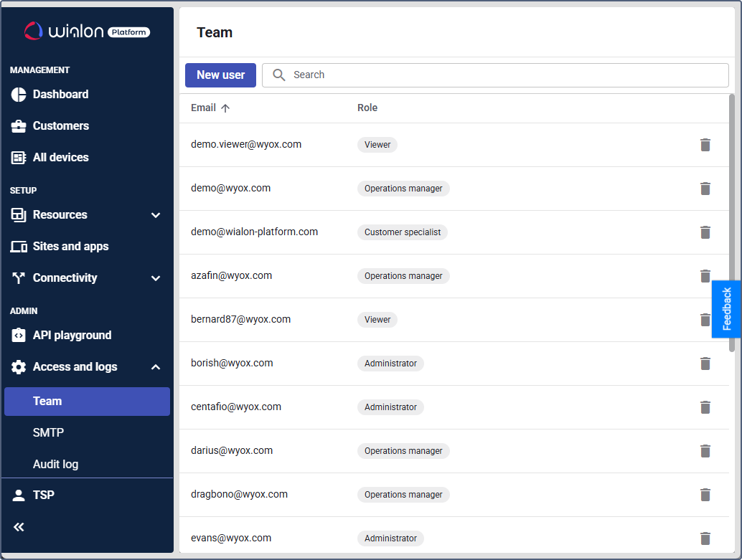This screenshot has height=560, width=742.
Task: Expand the Resources menu chevron
Action: [156, 215]
